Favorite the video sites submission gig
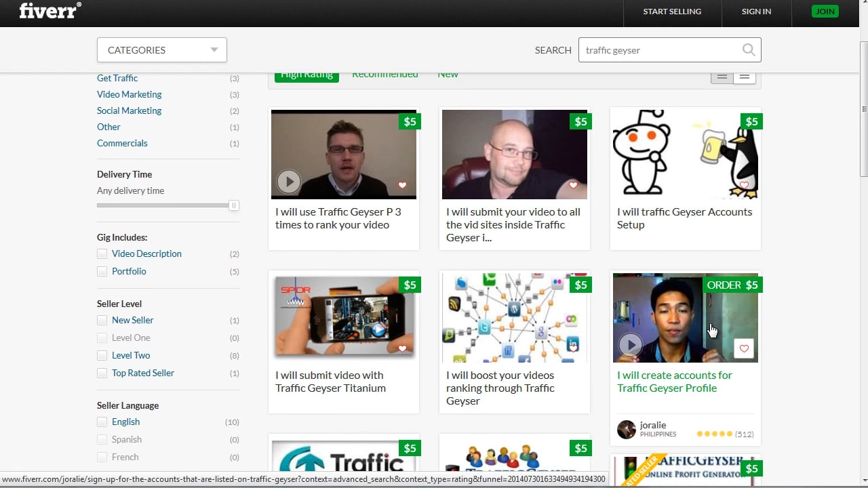Screen dimensions: 868x488 pyautogui.click(x=573, y=184)
